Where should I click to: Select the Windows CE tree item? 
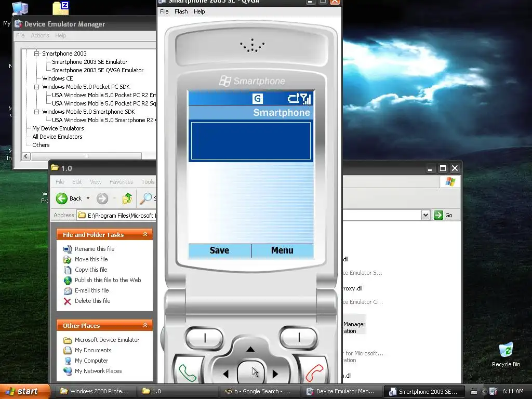click(x=57, y=78)
